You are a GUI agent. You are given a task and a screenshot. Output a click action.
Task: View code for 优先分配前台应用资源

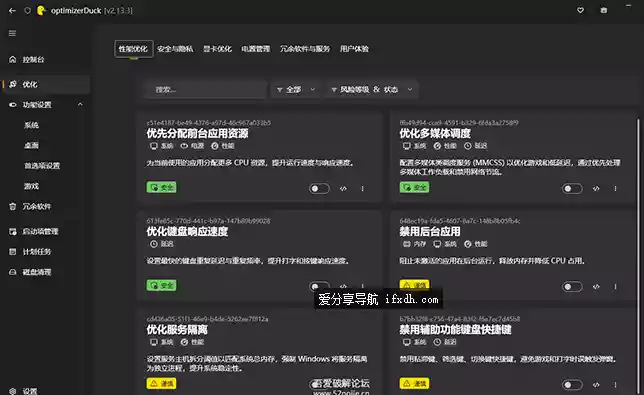tap(343, 188)
